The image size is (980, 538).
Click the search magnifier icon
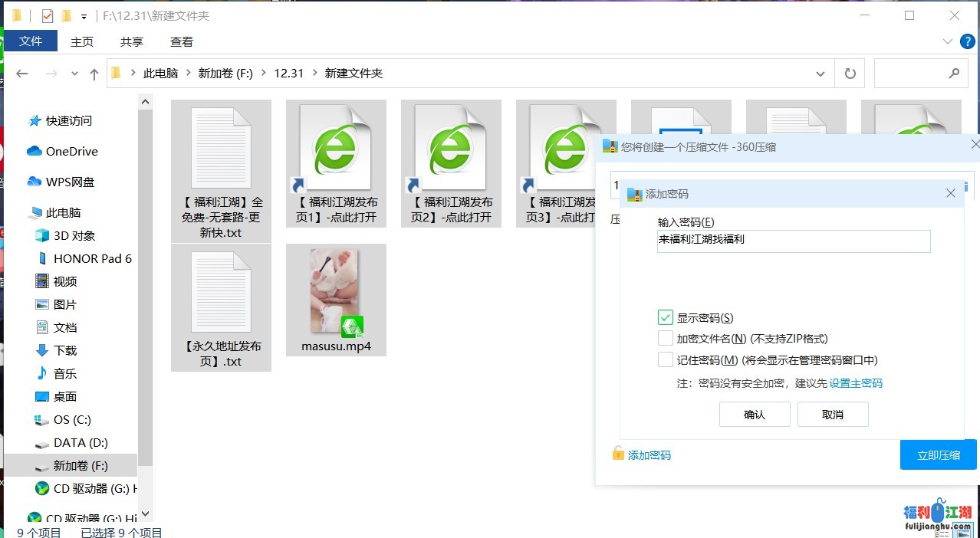pyautogui.click(x=954, y=74)
